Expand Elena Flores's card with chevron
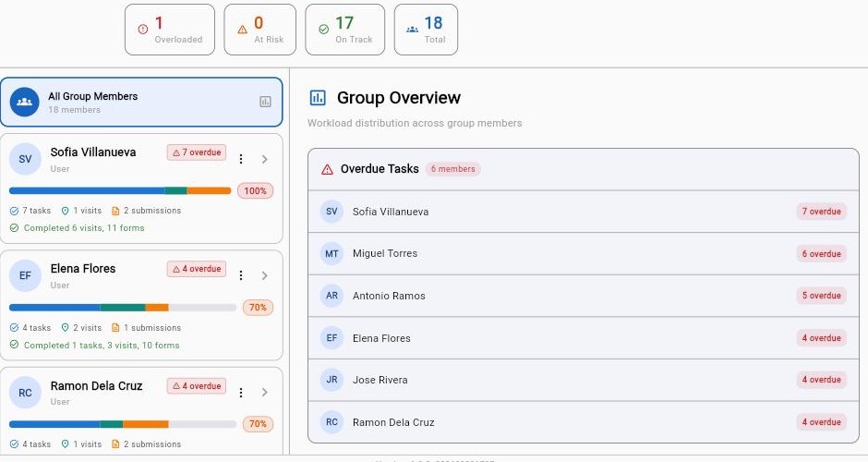 click(265, 275)
